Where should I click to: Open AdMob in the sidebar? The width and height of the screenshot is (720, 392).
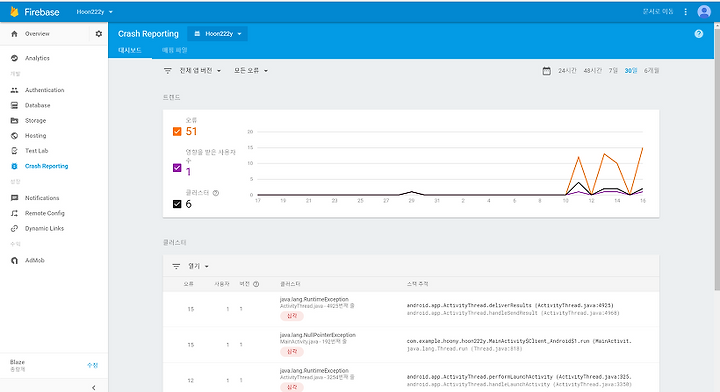click(34, 260)
